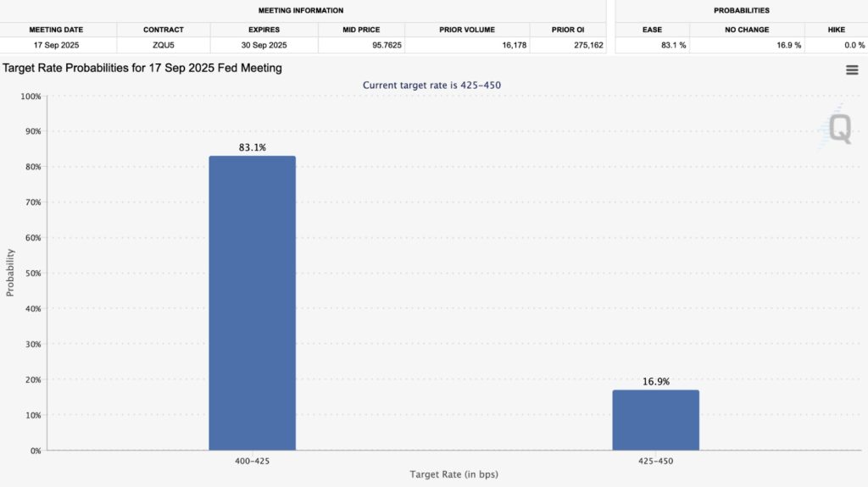Click the 30 Sep 2025 expiry cell
Screen dimensions: 868x487
264,45
